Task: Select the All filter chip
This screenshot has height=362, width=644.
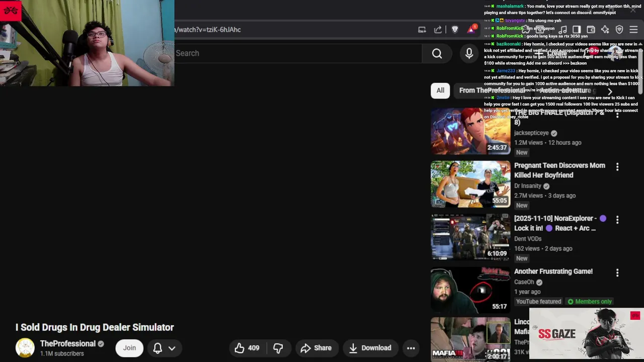Action: pos(440,90)
